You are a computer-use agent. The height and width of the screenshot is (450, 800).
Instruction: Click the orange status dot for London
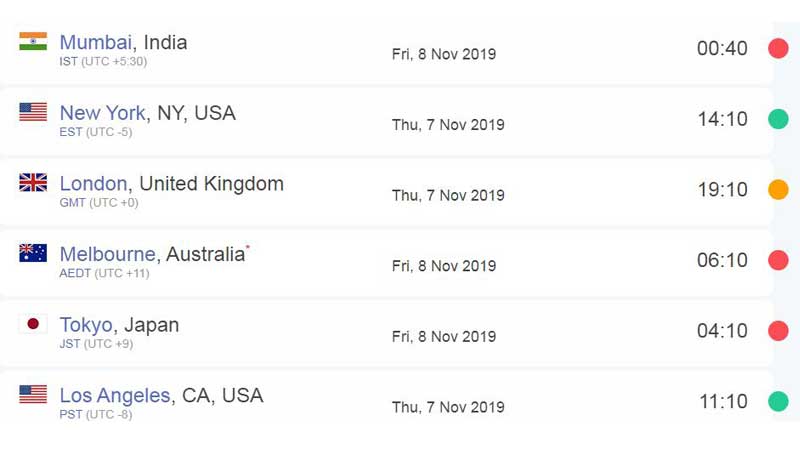point(778,189)
